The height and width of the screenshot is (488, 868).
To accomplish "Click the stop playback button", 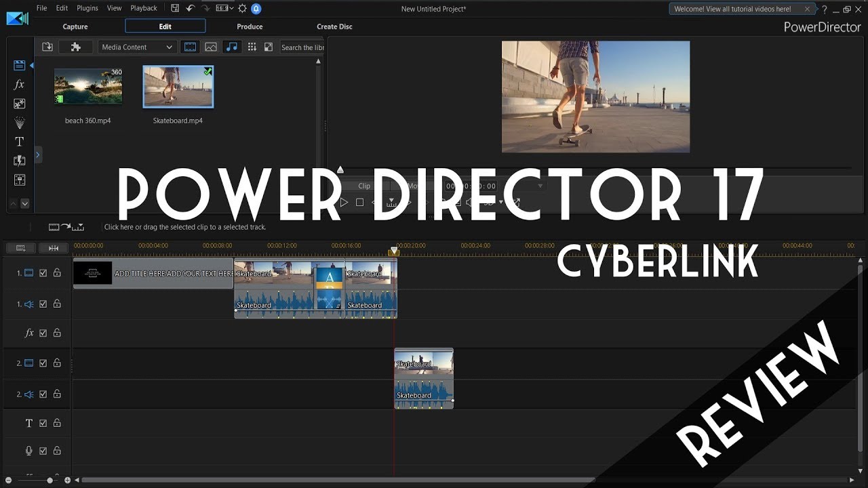I will tap(360, 202).
